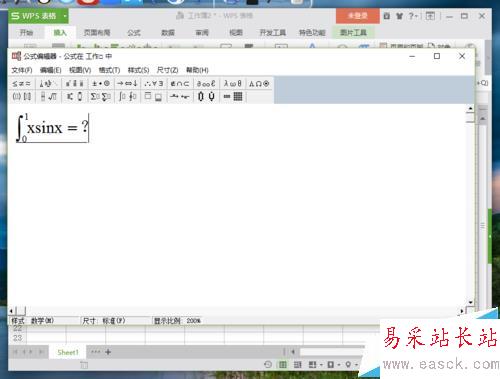Switch to 公式 tab in WPS
This screenshot has height=379, width=500.
point(134,33)
